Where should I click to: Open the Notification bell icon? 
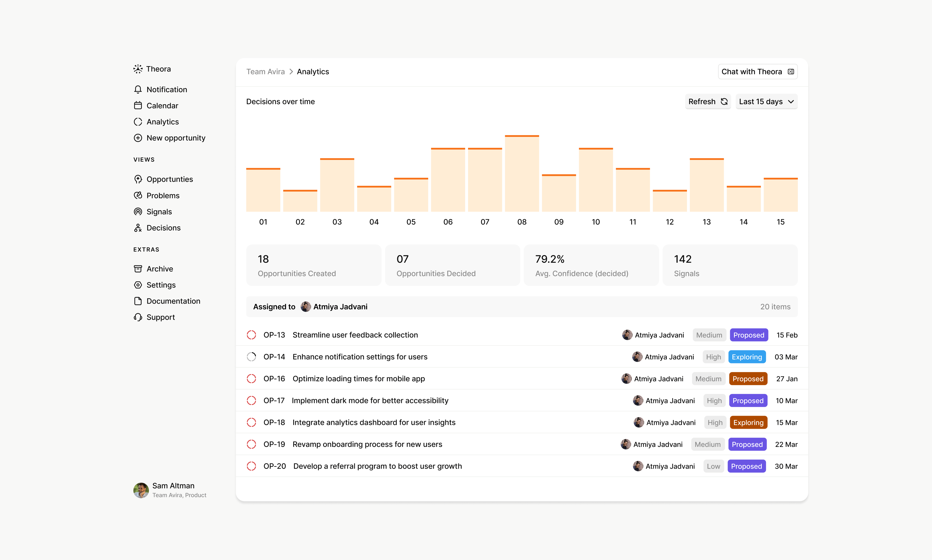click(138, 89)
